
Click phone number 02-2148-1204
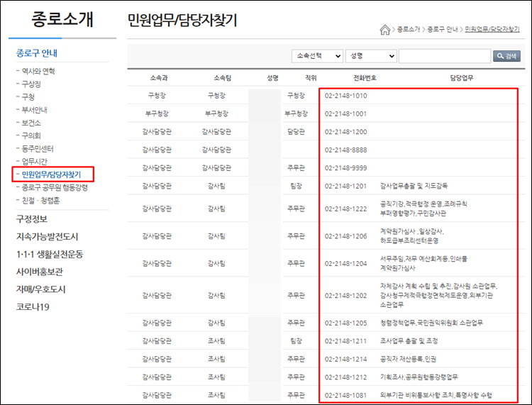click(345, 264)
